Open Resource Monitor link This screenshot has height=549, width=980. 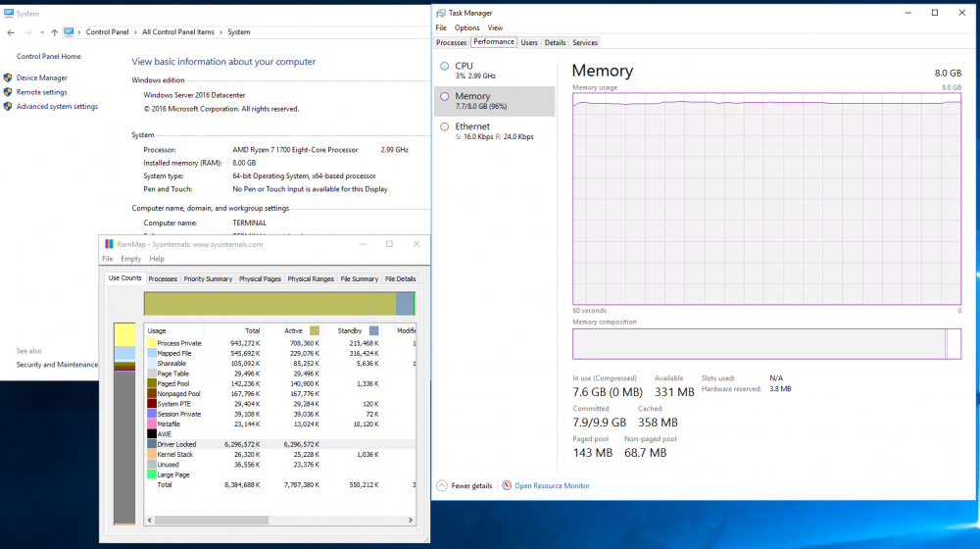tap(552, 486)
